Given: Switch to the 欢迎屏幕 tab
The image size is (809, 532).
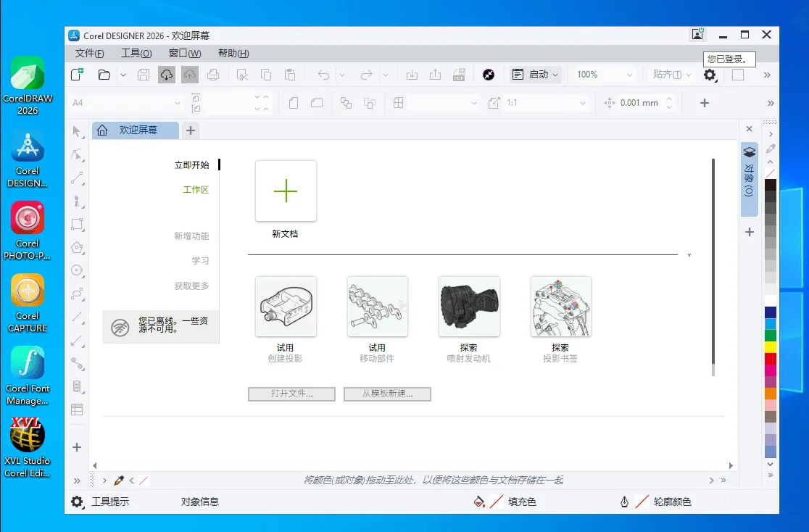Looking at the screenshot, I should (x=136, y=130).
